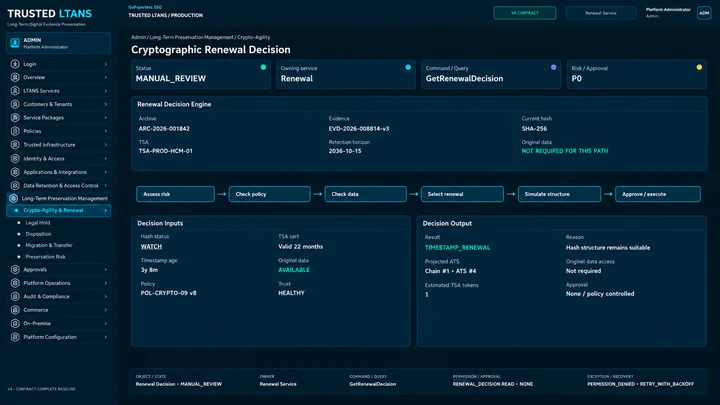Screen dimensions: 720x405
Task: Click the Select renewal step button
Action: point(462,194)
